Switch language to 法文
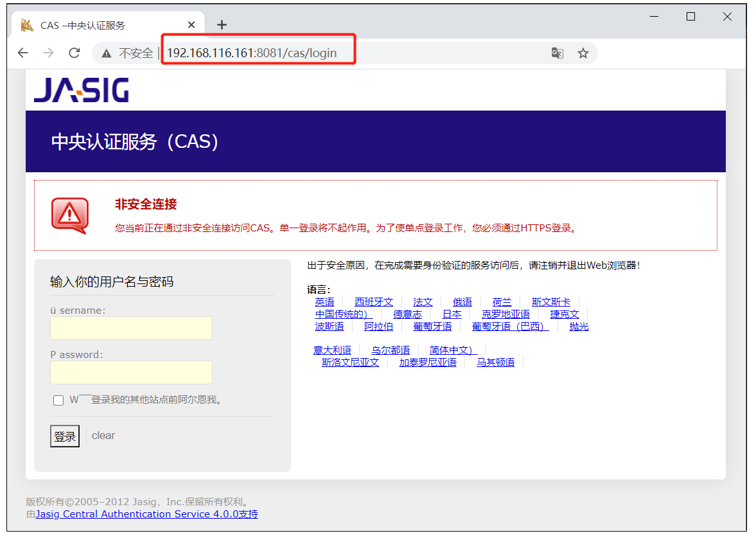Image resolution: width=756 pixels, height=538 pixels. coord(423,302)
